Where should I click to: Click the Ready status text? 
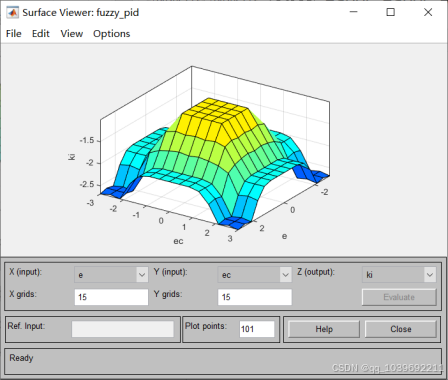21,358
